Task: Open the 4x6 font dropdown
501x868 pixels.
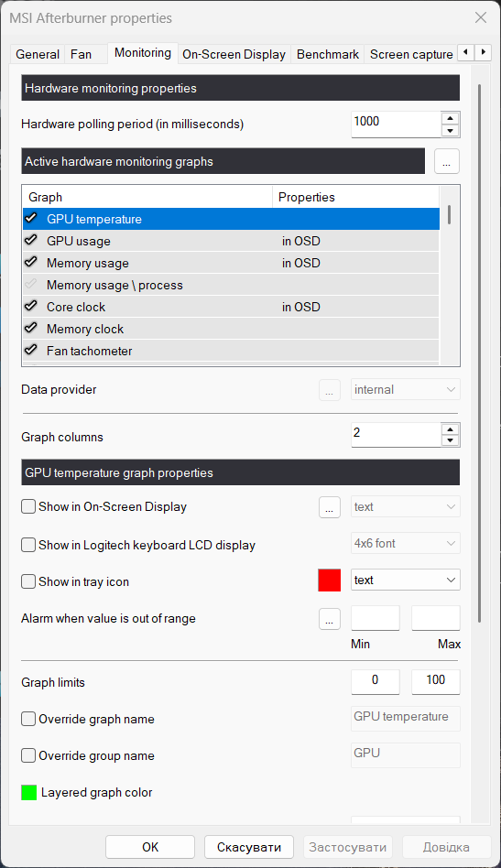Action: pyautogui.click(x=405, y=544)
